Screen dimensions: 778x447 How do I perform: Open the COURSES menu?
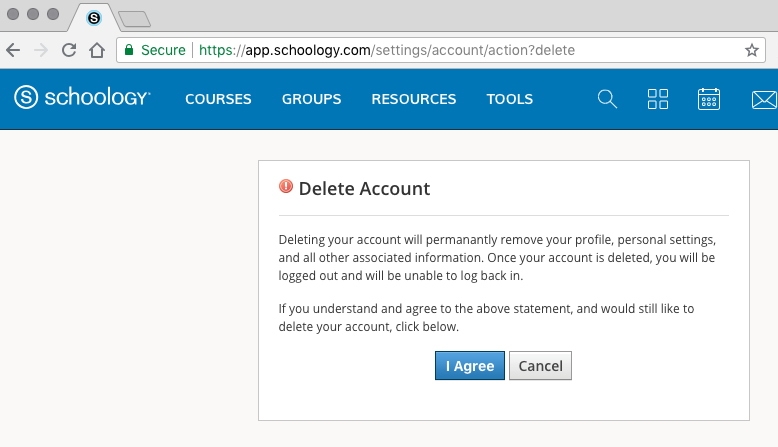point(218,99)
